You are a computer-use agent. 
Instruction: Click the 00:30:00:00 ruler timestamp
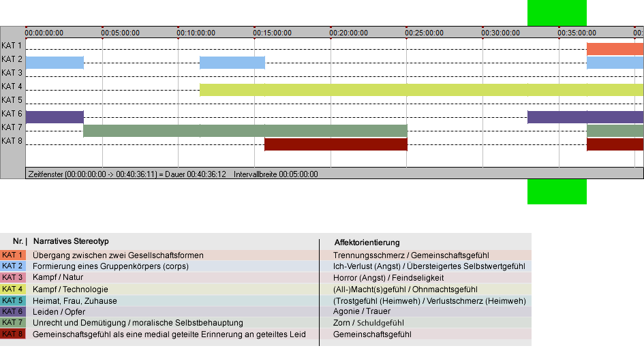[501, 33]
